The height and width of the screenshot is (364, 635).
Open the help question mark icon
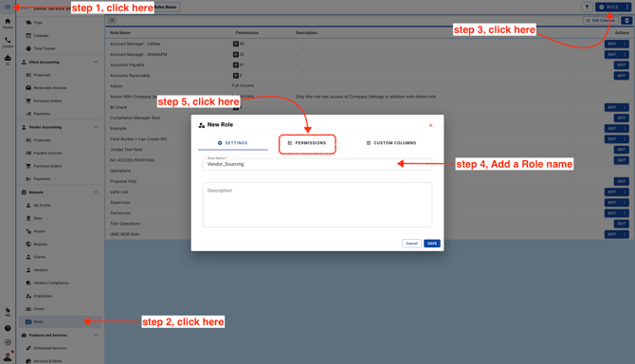[8, 328]
